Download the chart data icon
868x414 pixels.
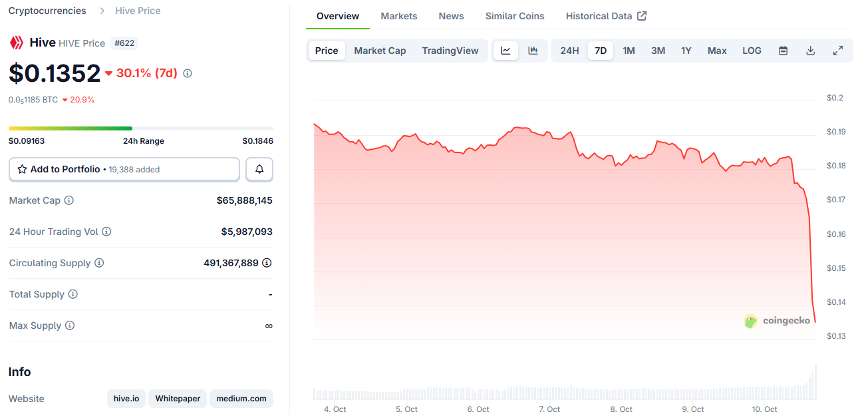click(x=810, y=51)
